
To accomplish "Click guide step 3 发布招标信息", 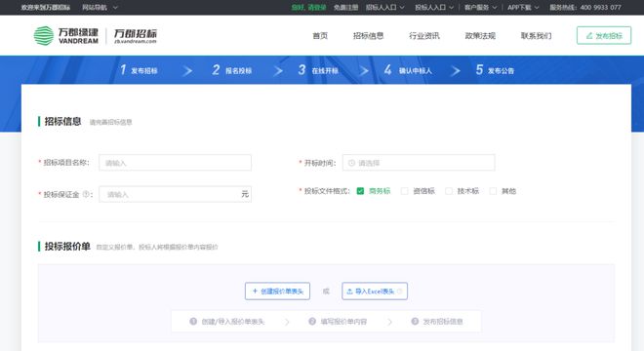I will click(x=437, y=322).
